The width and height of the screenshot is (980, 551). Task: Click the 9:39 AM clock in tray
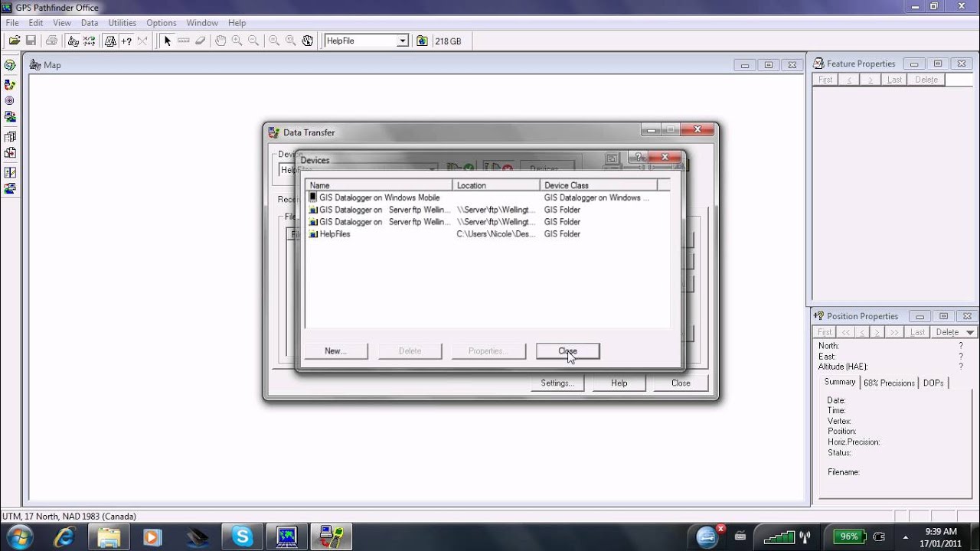point(941,531)
